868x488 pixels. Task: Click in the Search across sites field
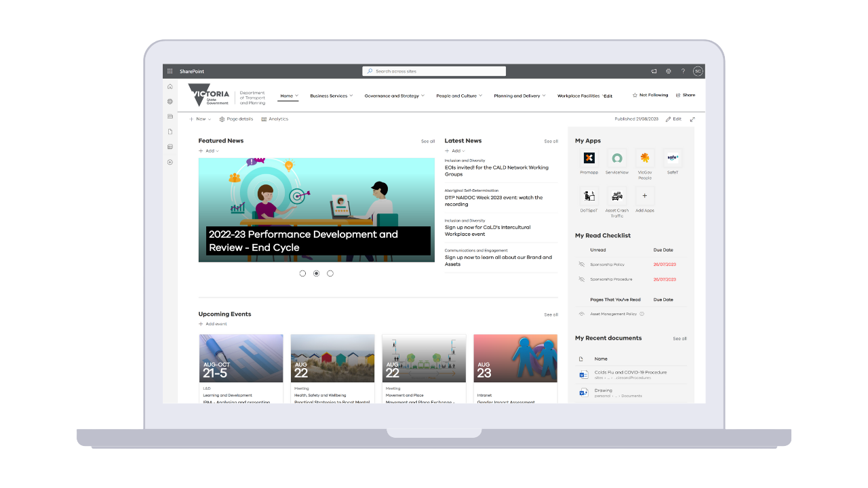[x=434, y=70]
